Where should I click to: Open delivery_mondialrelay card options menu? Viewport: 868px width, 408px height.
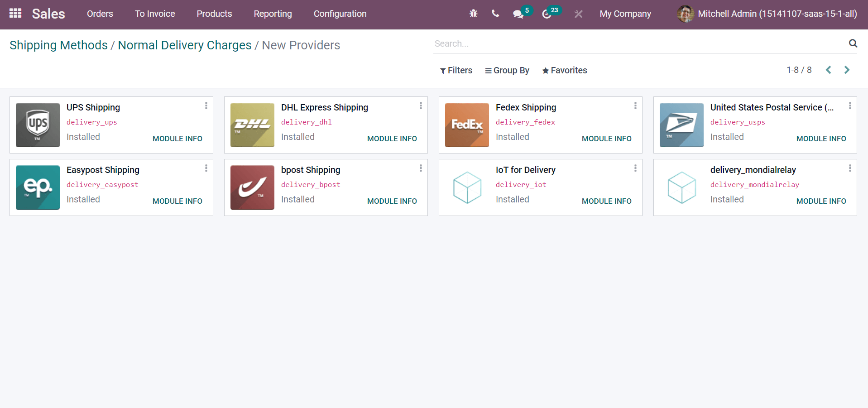(850, 168)
